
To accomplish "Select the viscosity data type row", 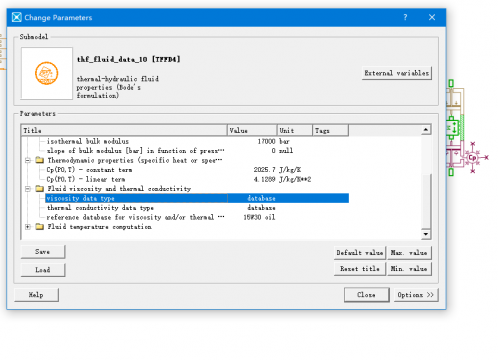I will pyautogui.click(x=197, y=198).
